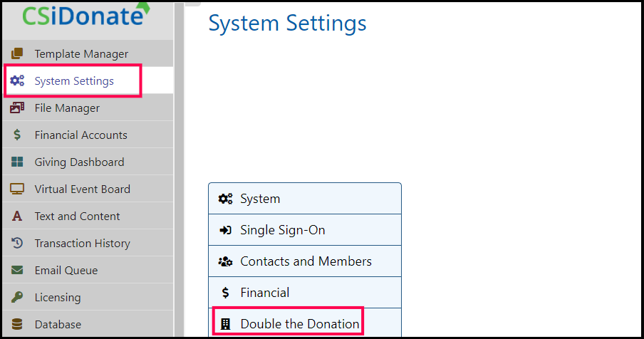The width and height of the screenshot is (644, 339).
Task: Open Double the Donation settings
Action: click(x=299, y=324)
